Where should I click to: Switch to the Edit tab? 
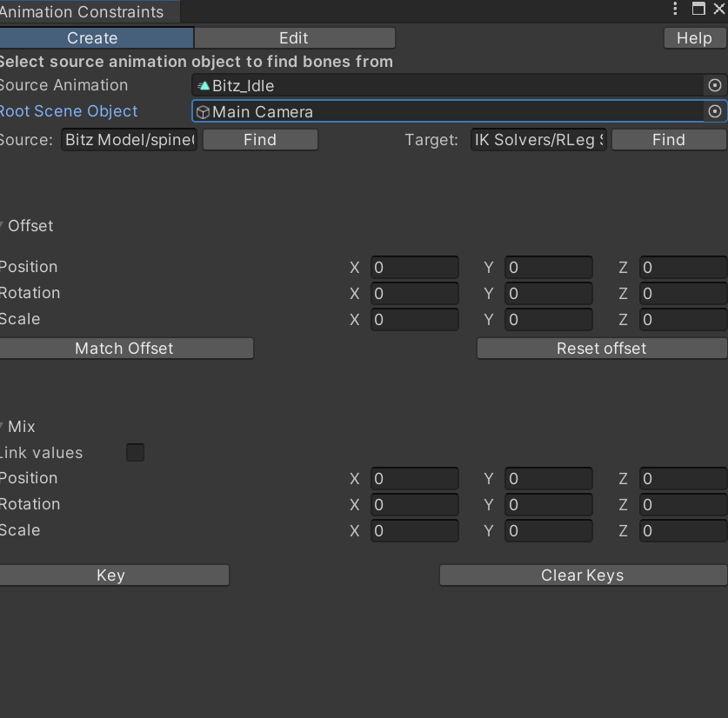click(x=294, y=38)
